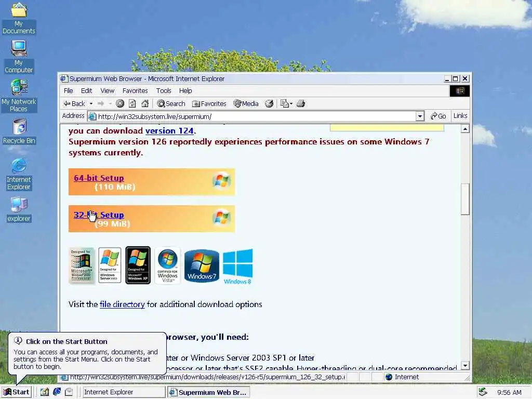Image resolution: width=532 pixels, height=399 pixels.
Task: Open the Media toolbar button
Action: [246, 103]
